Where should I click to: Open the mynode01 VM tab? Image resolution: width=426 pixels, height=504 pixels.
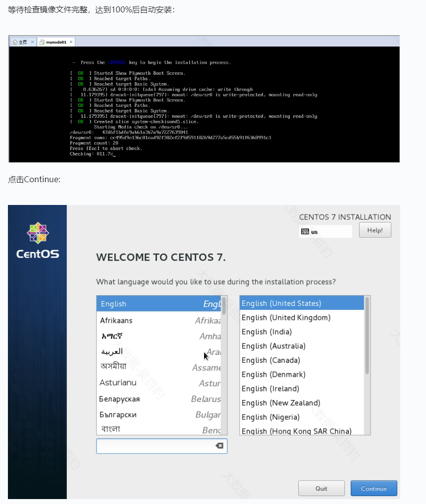(x=56, y=42)
